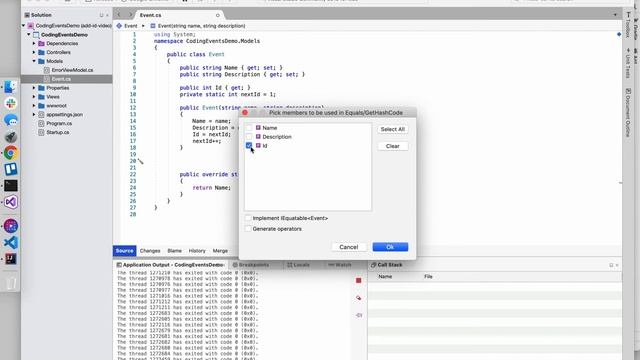
Task: Uncheck the Id member checkbox
Action: click(249, 146)
